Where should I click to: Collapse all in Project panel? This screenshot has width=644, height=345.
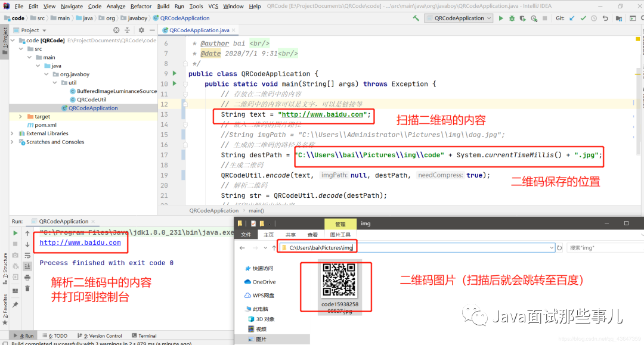click(128, 30)
